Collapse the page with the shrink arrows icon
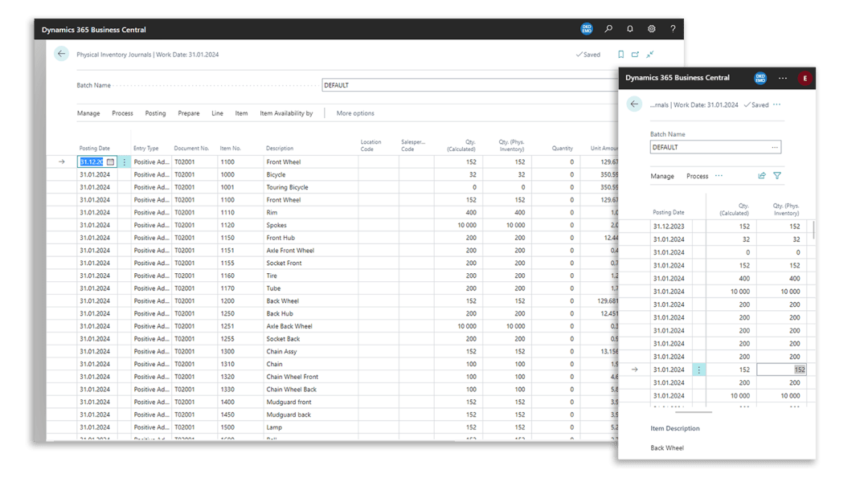The image size is (868, 478). pyautogui.click(x=649, y=55)
